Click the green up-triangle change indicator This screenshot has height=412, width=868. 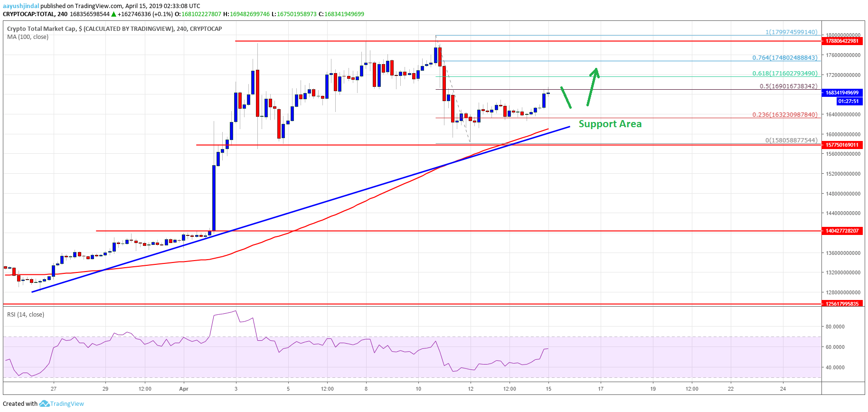113,14
